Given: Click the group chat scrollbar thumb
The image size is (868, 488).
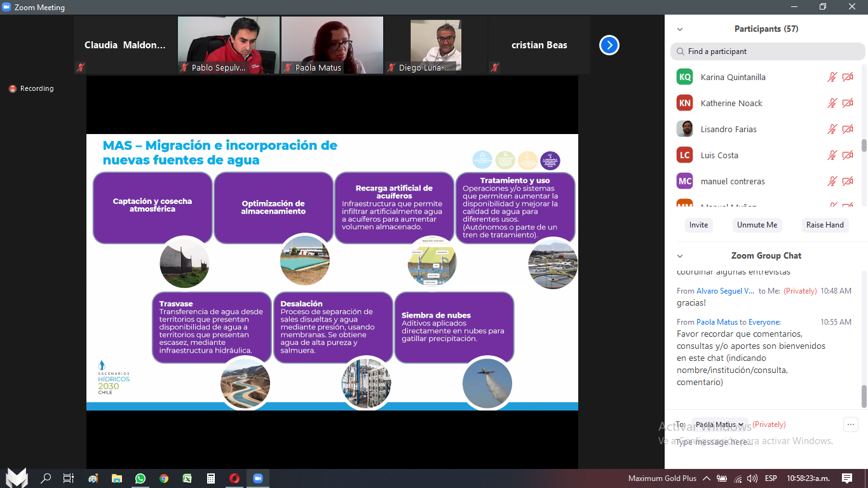Looking at the screenshot, I should coord(864,396).
